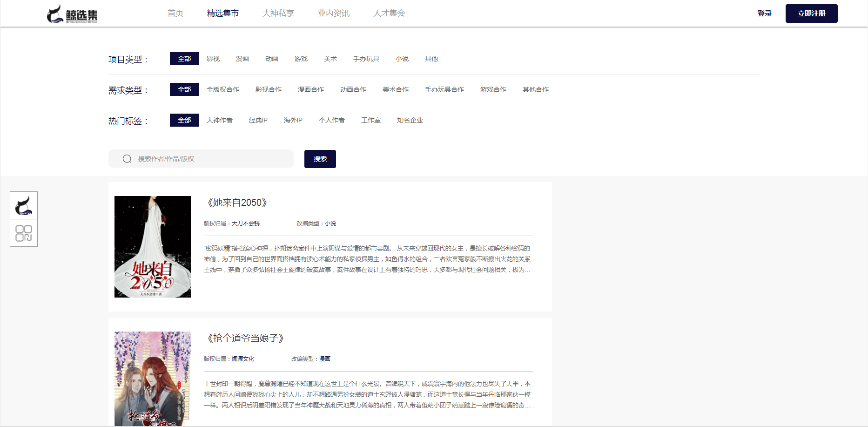Image resolution: width=868 pixels, height=427 pixels.
Task: Choose 全版权合作 demand type filter
Action: 223,89
